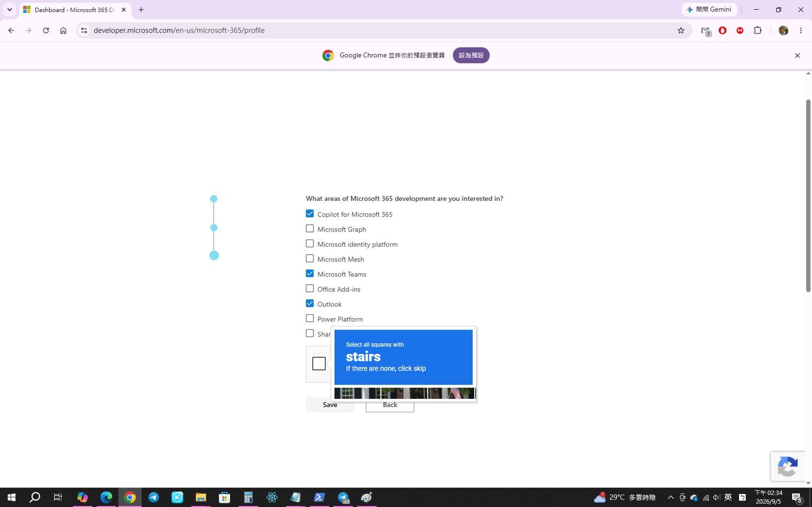Screen dimensions: 812x507
Task: Ask Gemini from the title bar
Action: (x=709, y=10)
